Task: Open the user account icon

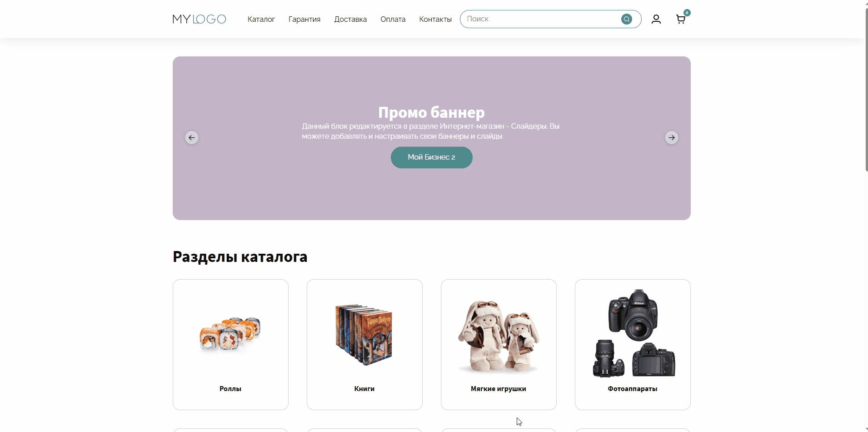Action: (x=656, y=19)
